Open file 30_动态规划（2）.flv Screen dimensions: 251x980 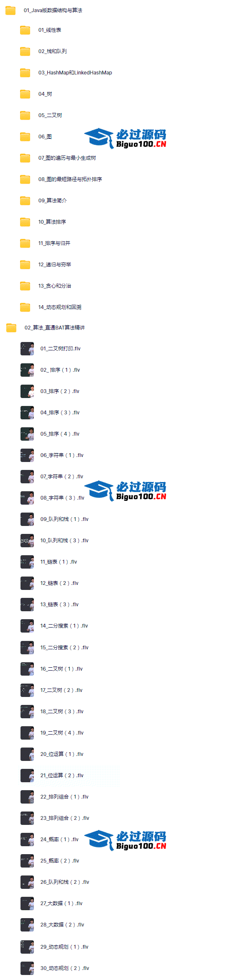coord(65,968)
